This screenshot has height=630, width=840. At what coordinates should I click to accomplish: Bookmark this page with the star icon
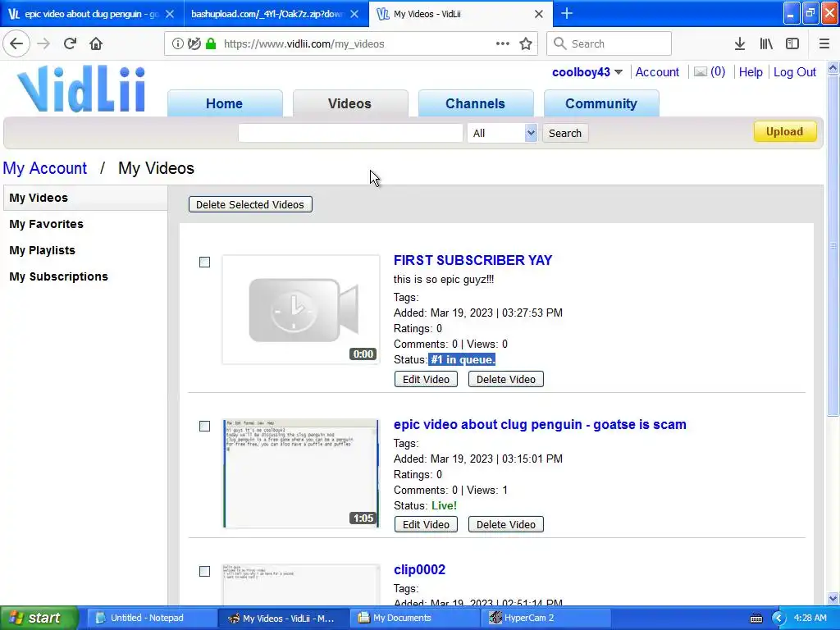coord(526,43)
